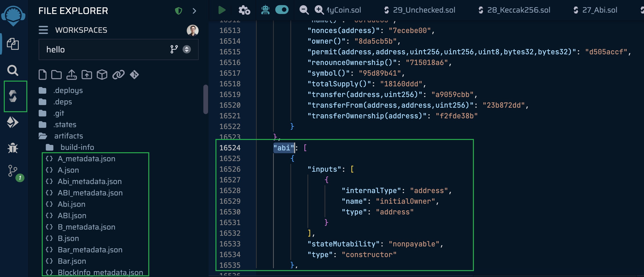This screenshot has width=644, height=277.
Task: Click the cube IPFS import icon
Action: [102, 75]
